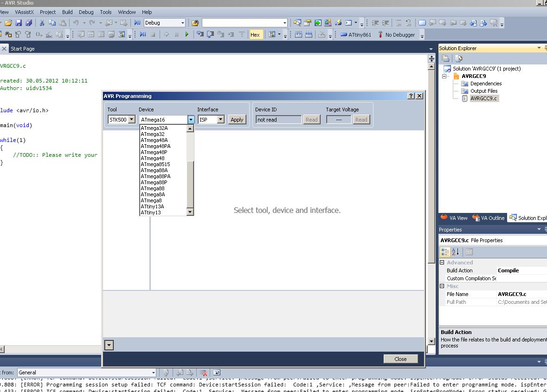
Task: Open the Interface ISP dropdown
Action: (x=220, y=119)
